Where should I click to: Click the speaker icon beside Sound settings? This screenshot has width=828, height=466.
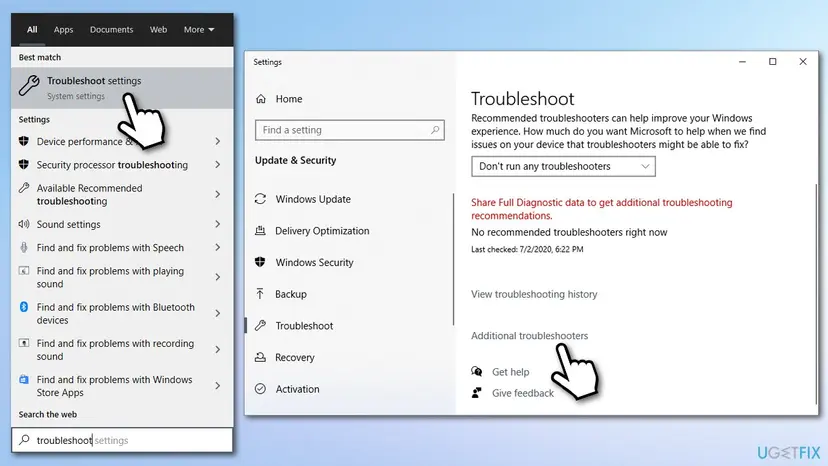click(x=24, y=224)
